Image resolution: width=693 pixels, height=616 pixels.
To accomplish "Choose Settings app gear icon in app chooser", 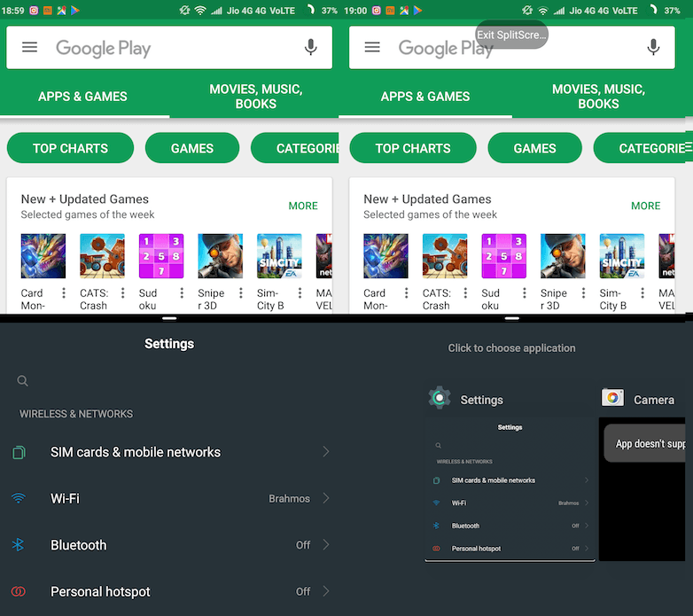I will [x=440, y=398].
